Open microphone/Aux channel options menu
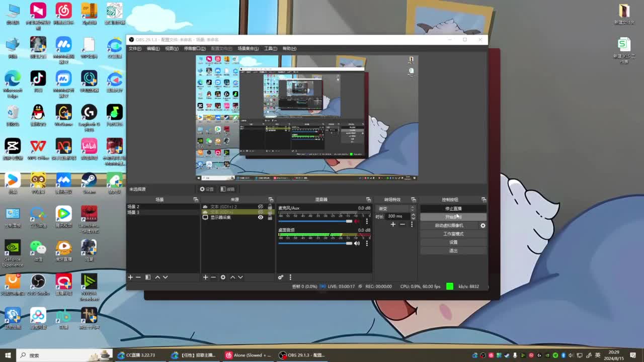 [367, 221]
